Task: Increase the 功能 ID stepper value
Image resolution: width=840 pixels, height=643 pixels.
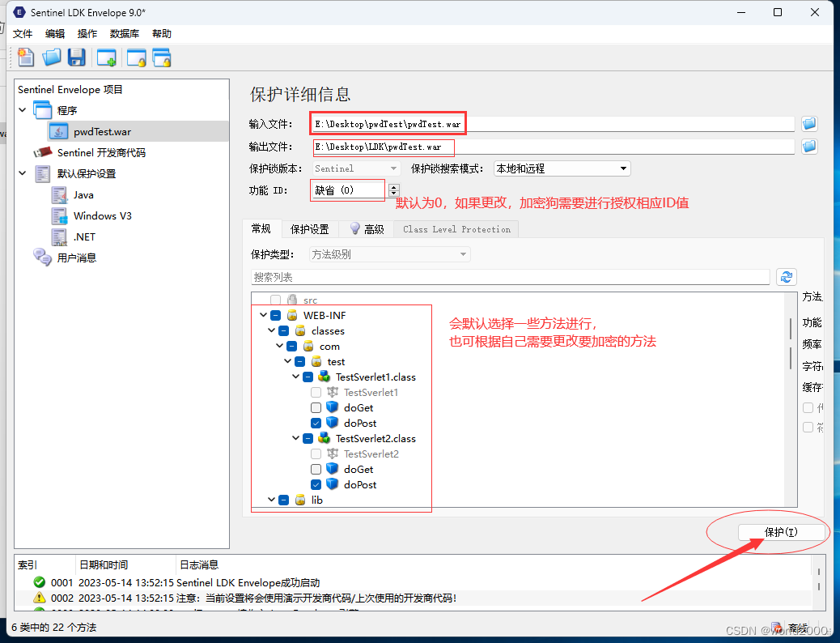Action: [x=394, y=186]
